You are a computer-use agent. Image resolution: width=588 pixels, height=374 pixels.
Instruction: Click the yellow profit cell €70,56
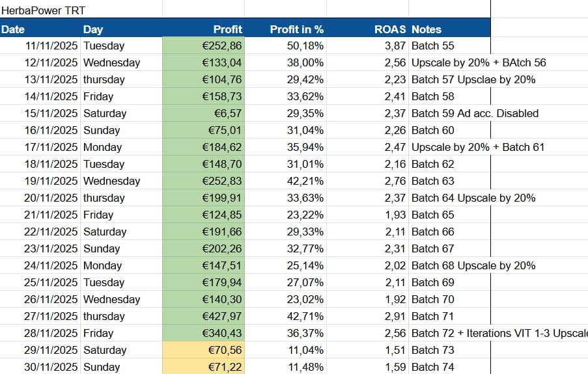coord(203,350)
